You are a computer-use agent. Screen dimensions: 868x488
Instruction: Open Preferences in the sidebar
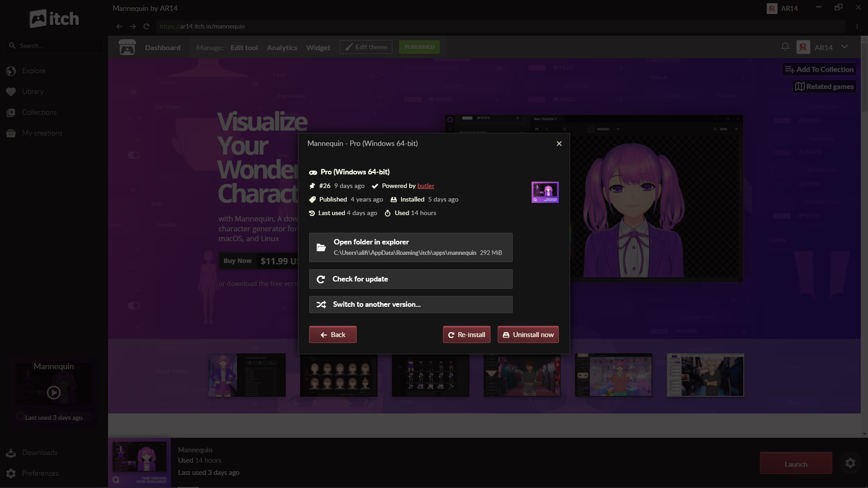point(40,474)
